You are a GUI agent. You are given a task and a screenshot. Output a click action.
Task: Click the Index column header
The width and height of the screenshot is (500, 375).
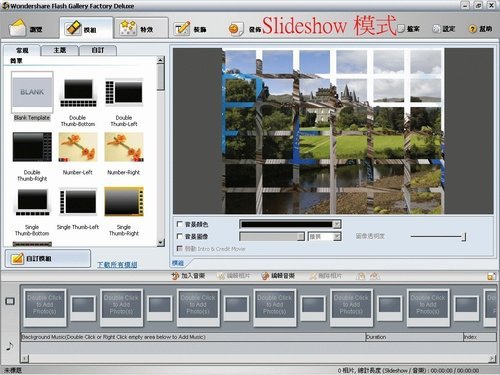480,337
